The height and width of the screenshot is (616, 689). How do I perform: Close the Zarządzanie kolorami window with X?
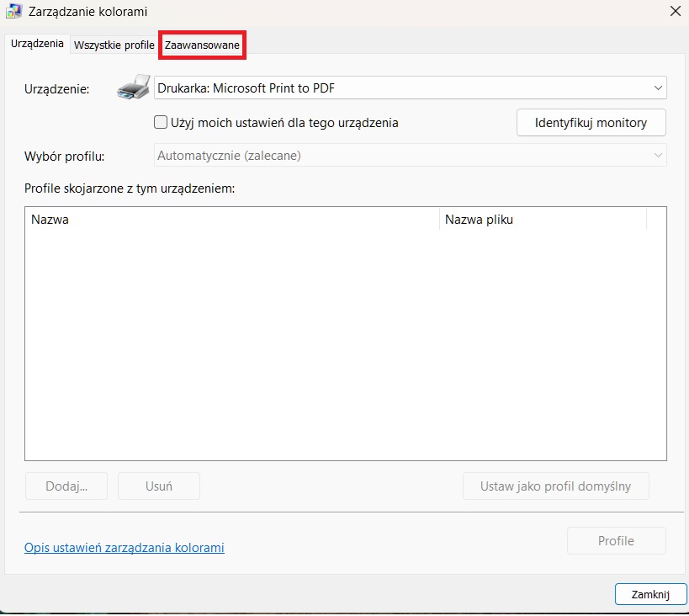(674, 11)
